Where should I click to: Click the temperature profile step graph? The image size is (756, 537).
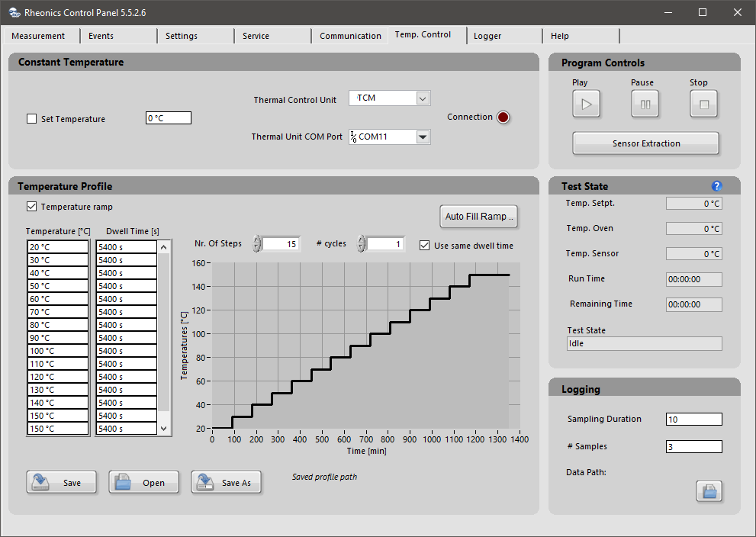[366, 345]
